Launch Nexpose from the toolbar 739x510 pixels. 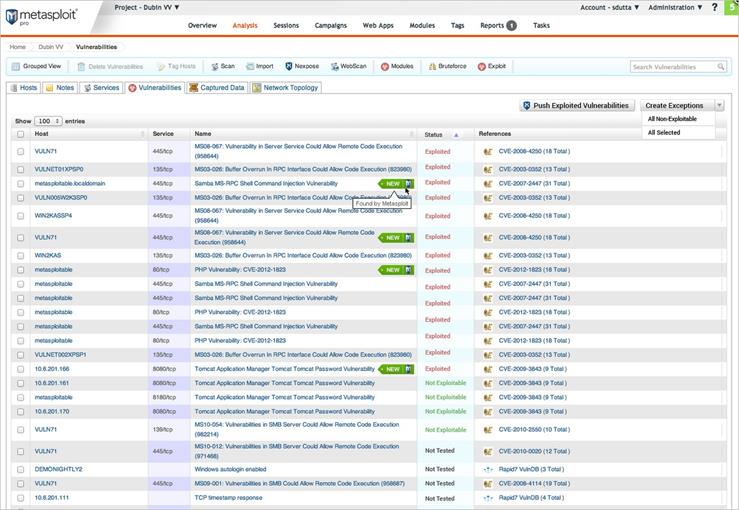point(302,66)
